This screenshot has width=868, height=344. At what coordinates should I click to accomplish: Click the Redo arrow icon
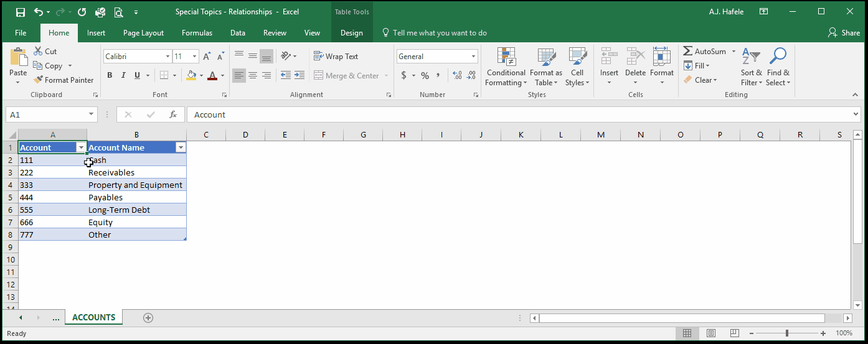click(x=61, y=12)
